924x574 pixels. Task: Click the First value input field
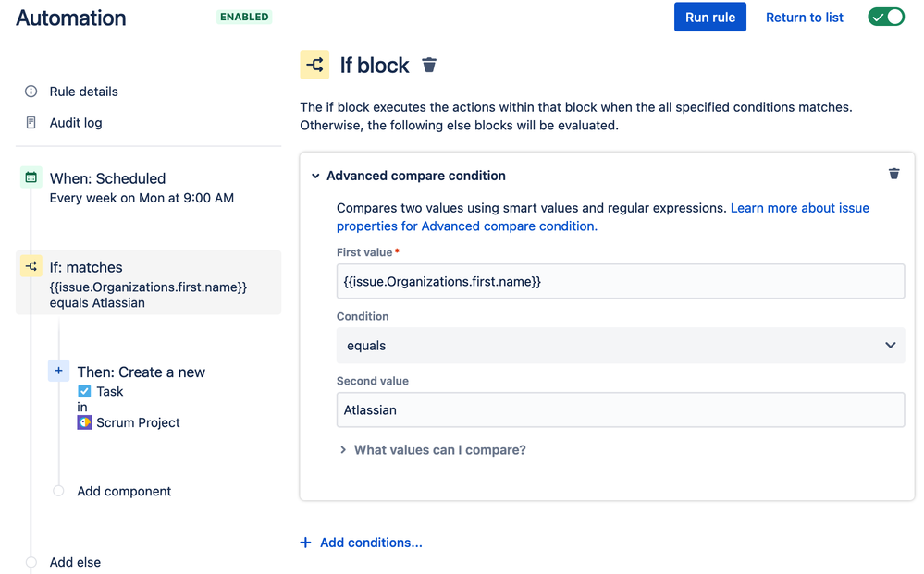click(x=621, y=281)
